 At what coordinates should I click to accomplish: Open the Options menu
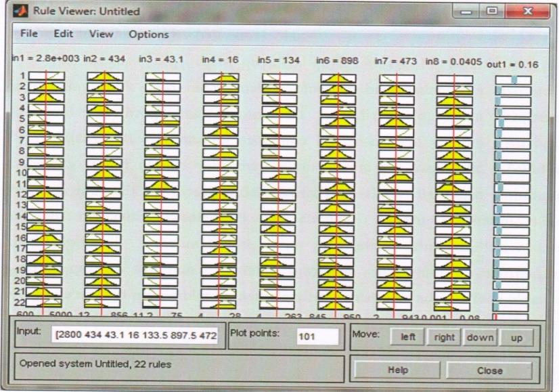click(149, 35)
